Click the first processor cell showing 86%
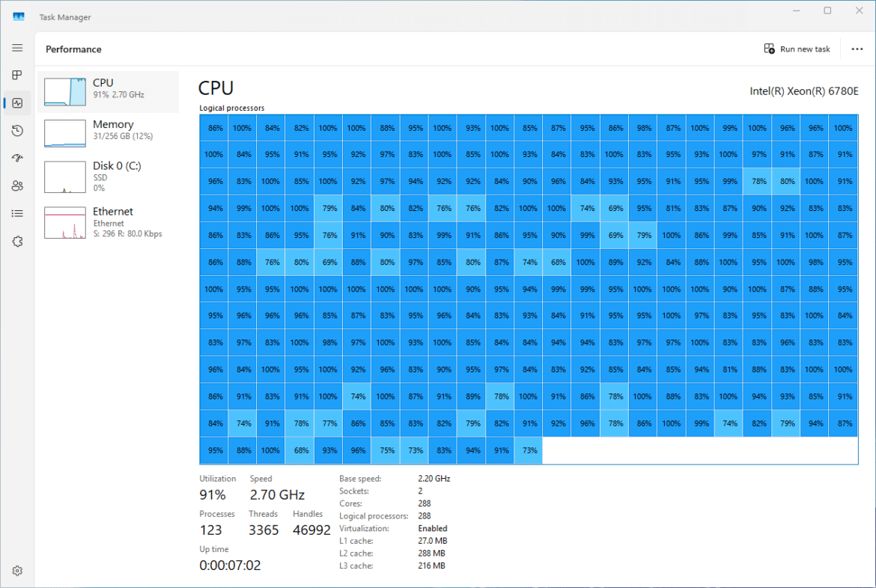 [214, 128]
